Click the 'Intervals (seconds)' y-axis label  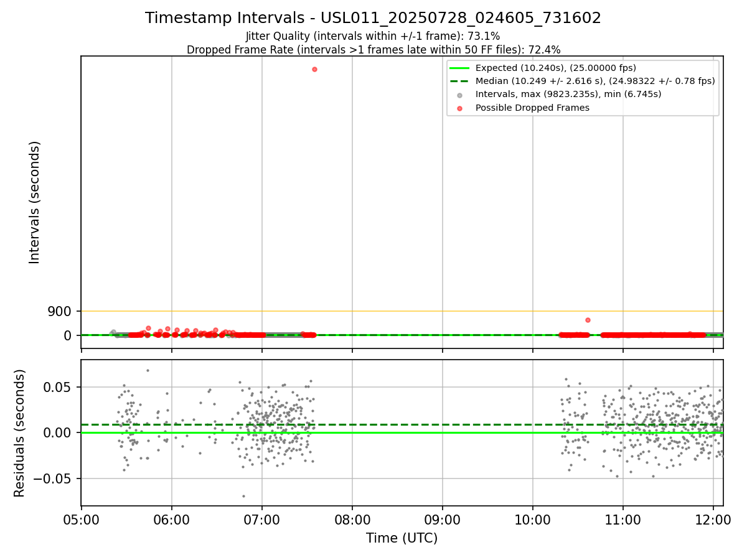(x=35, y=202)
